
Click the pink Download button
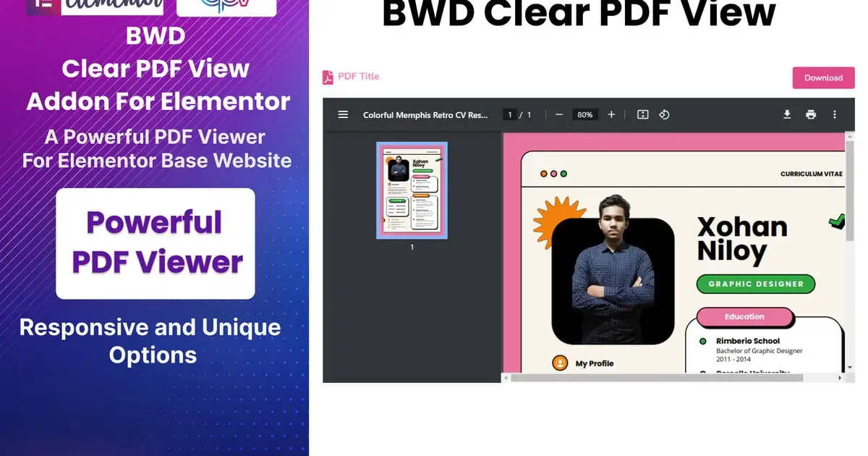coord(823,77)
